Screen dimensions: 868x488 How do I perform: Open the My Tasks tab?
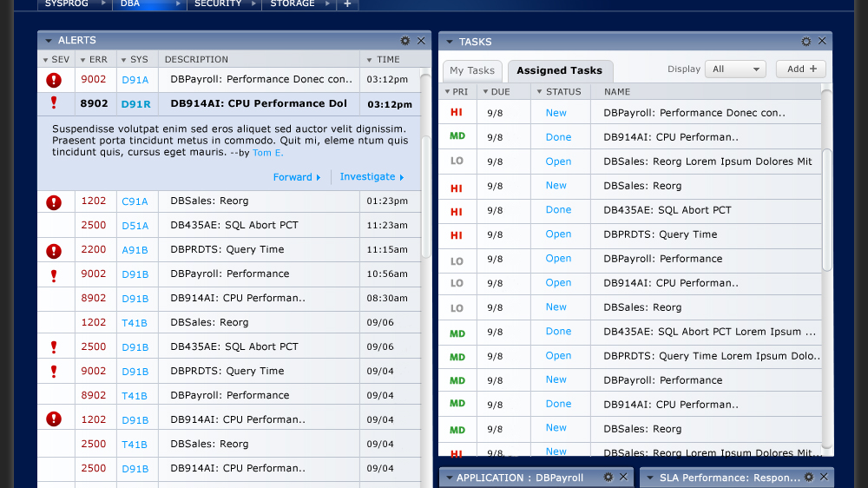pos(472,71)
